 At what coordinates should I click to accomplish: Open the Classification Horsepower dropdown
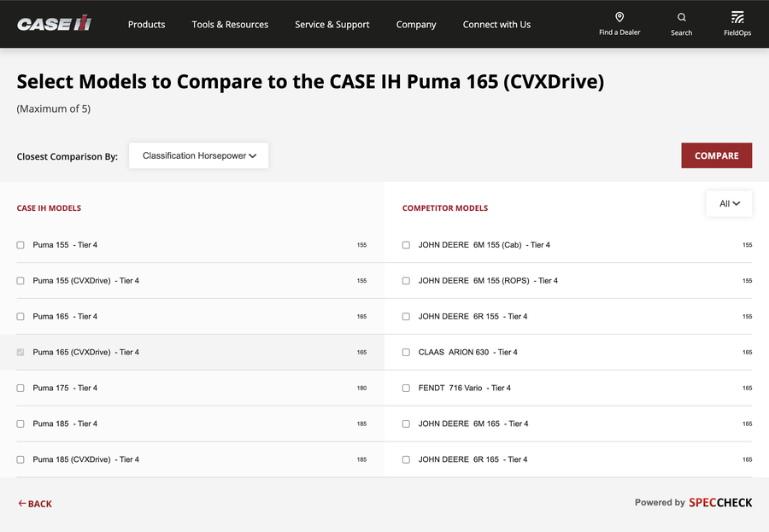[x=198, y=155]
